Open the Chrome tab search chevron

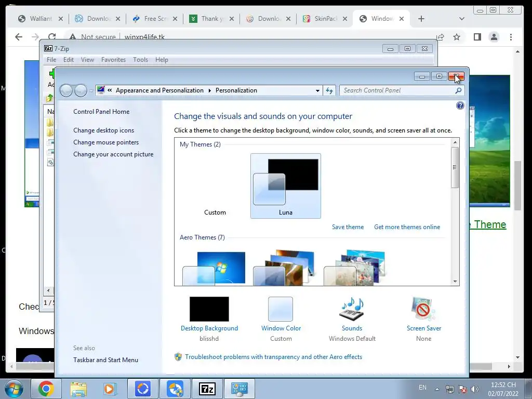coord(461,19)
